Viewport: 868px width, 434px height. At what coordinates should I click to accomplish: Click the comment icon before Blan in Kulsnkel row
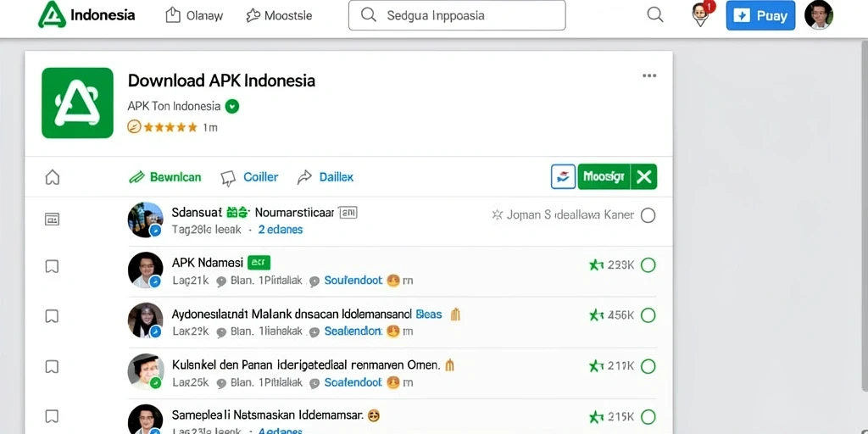tap(221, 383)
